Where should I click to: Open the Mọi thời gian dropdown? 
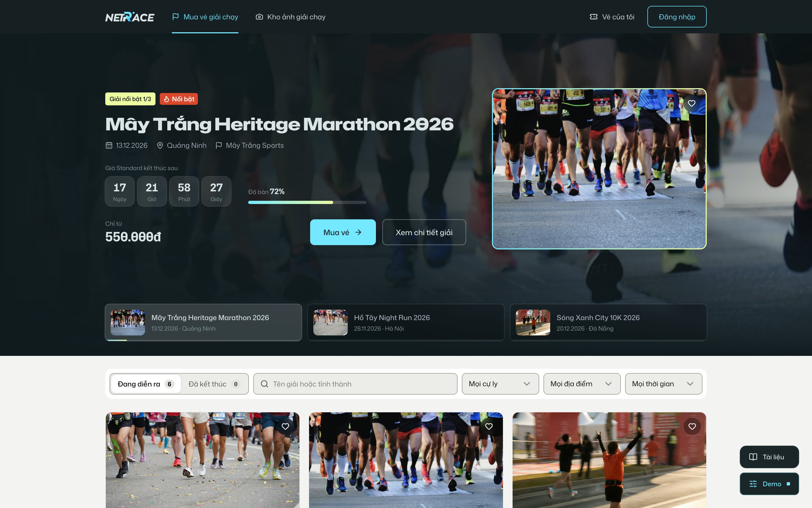pyautogui.click(x=663, y=384)
